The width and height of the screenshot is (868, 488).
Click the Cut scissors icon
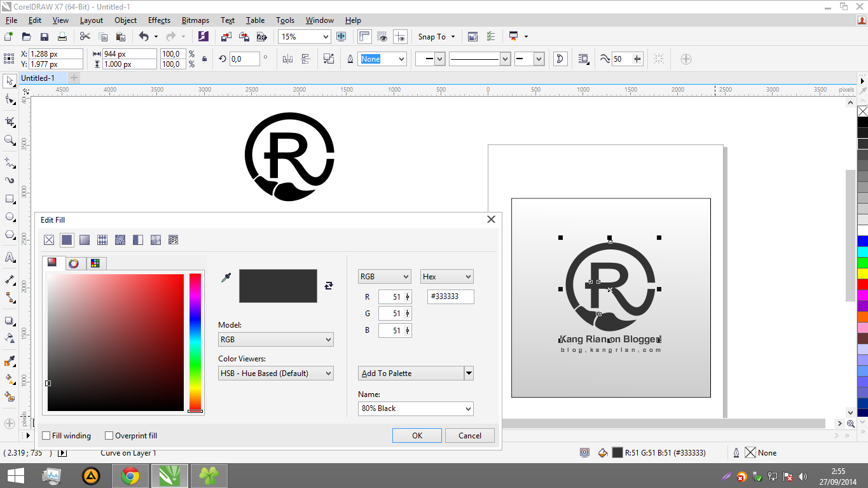(x=85, y=37)
